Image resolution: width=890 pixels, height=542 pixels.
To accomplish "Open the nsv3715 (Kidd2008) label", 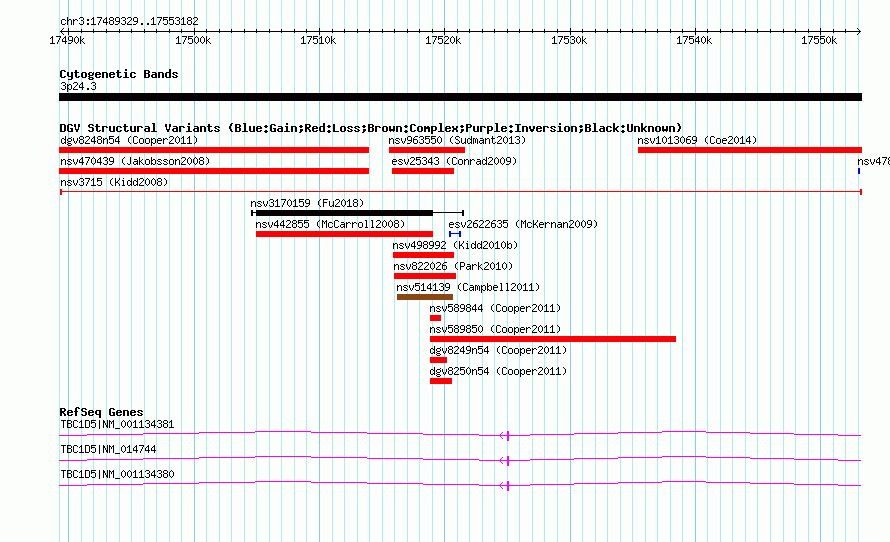I will pos(114,182).
